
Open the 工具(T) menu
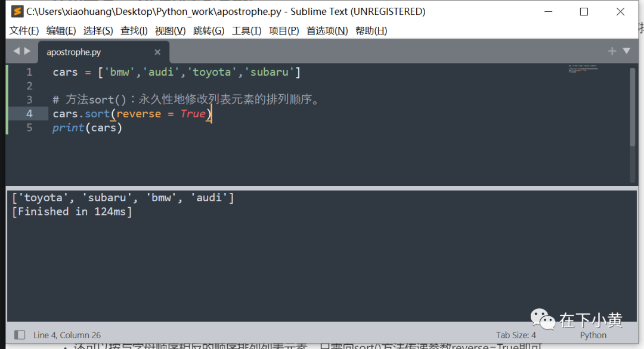coord(246,31)
